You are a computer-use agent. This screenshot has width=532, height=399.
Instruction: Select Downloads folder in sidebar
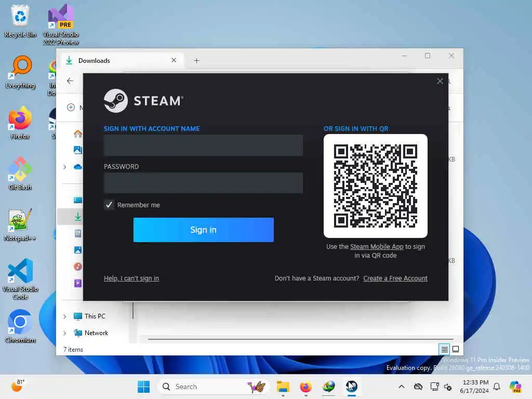click(x=78, y=217)
